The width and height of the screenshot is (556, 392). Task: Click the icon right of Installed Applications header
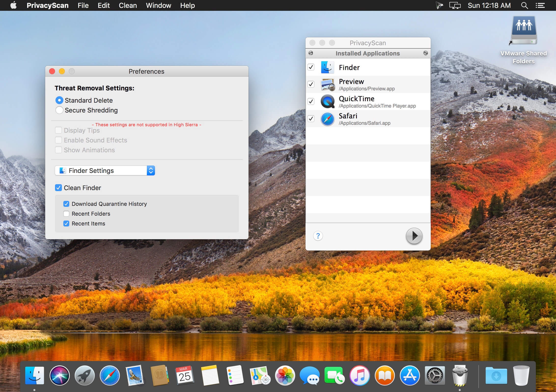click(425, 53)
